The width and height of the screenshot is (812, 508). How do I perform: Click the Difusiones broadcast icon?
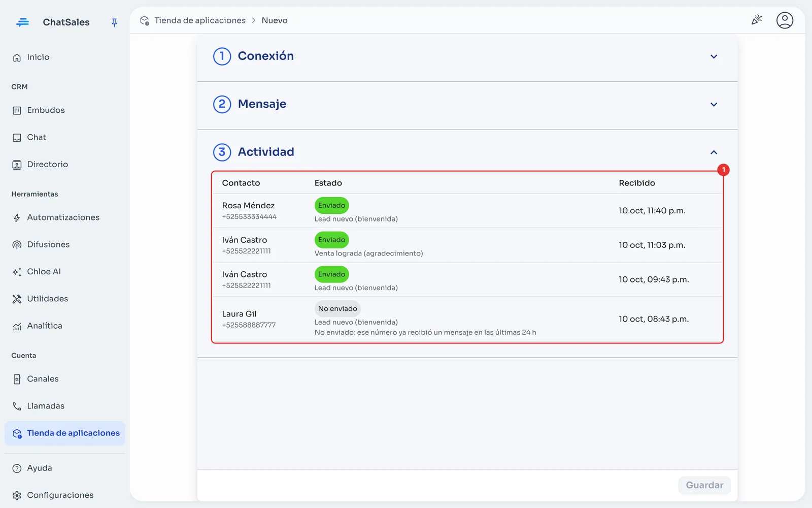click(x=17, y=245)
